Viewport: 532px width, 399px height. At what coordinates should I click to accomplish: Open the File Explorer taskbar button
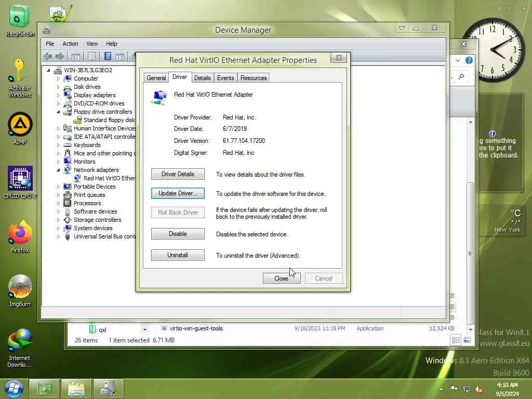[x=76, y=389]
